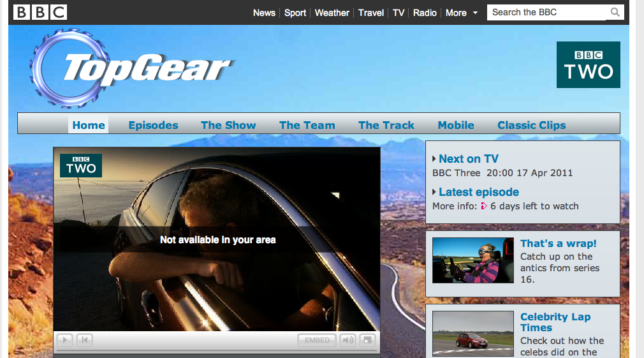Mute the video player volume icon
The image size is (644, 358).
point(348,340)
